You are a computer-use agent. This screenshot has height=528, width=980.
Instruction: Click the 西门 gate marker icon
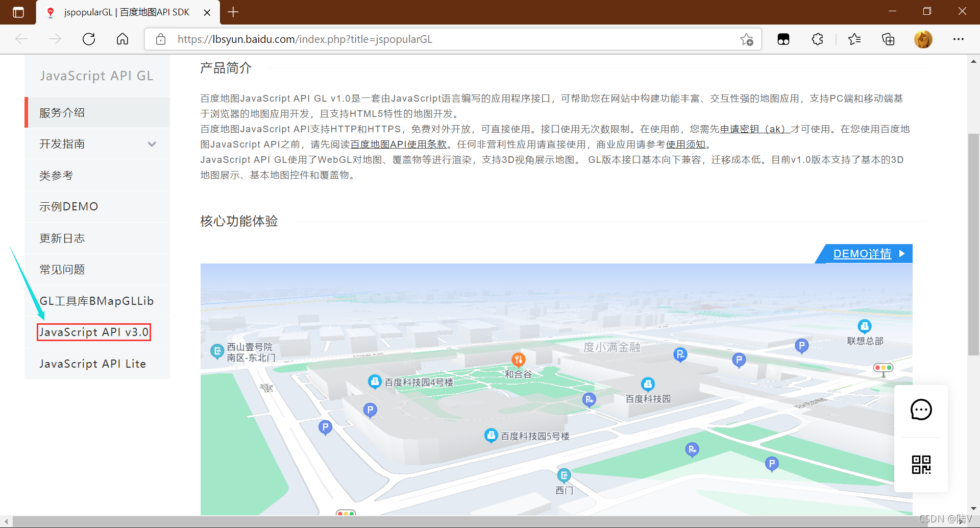tap(564, 476)
